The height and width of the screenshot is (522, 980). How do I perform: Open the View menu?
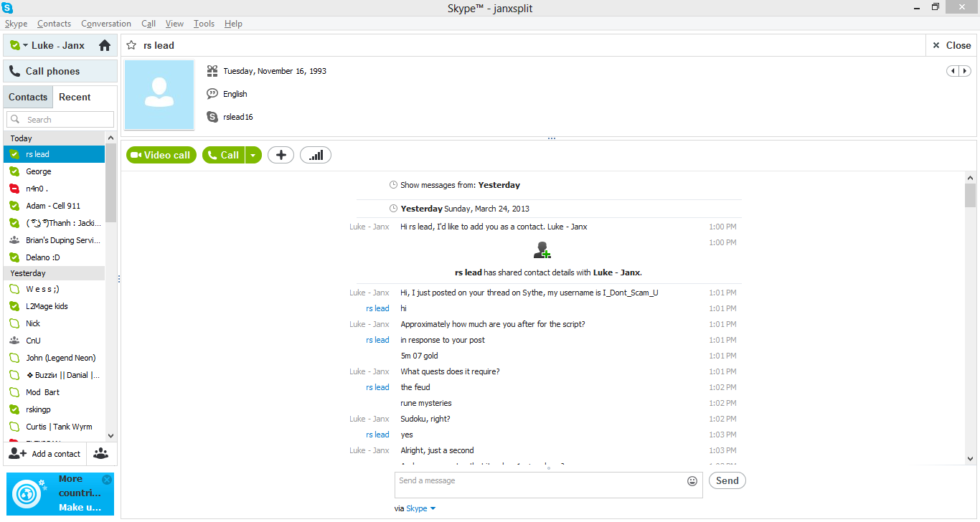174,24
